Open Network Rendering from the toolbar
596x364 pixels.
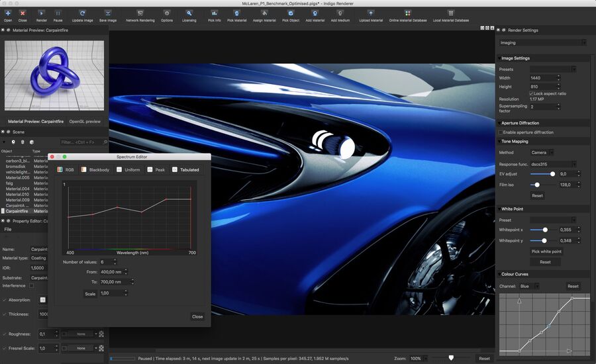click(x=140, y=13)
